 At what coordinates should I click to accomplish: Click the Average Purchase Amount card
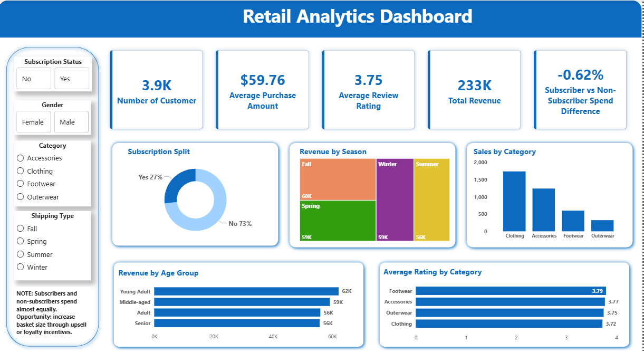point(263,90)
